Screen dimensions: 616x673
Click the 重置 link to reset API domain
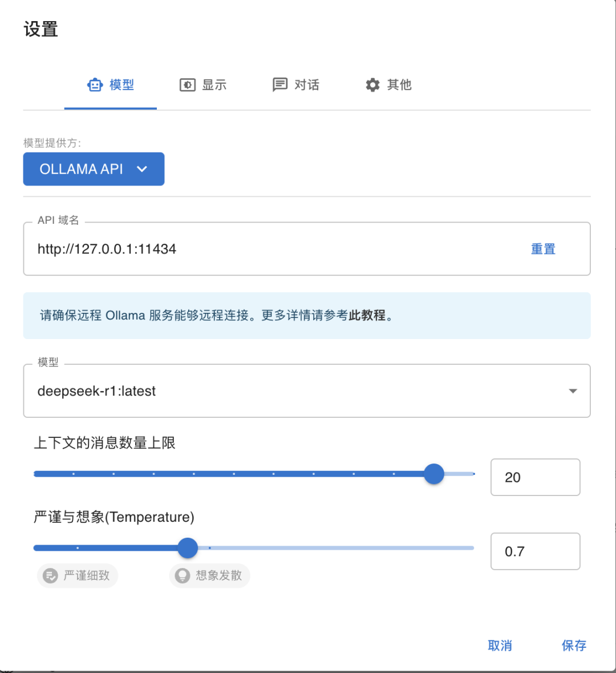coord(542,249)
